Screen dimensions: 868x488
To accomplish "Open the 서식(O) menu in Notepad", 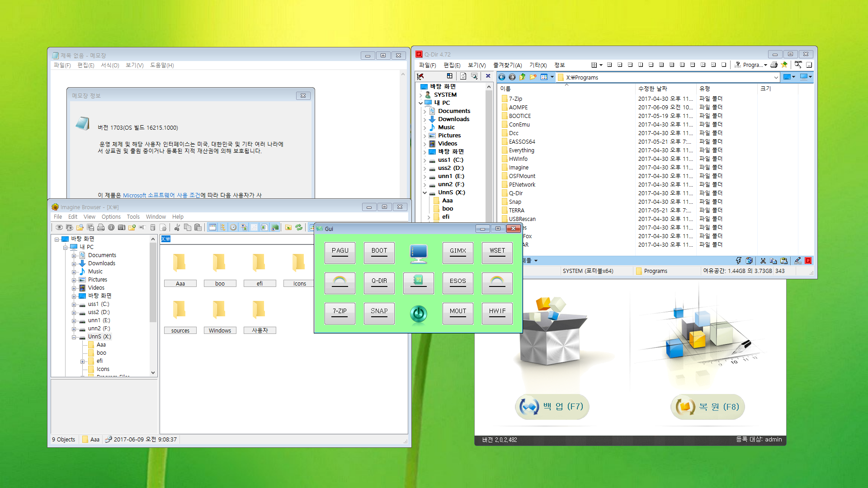I will pyautogui.click(x=110, y=66).
